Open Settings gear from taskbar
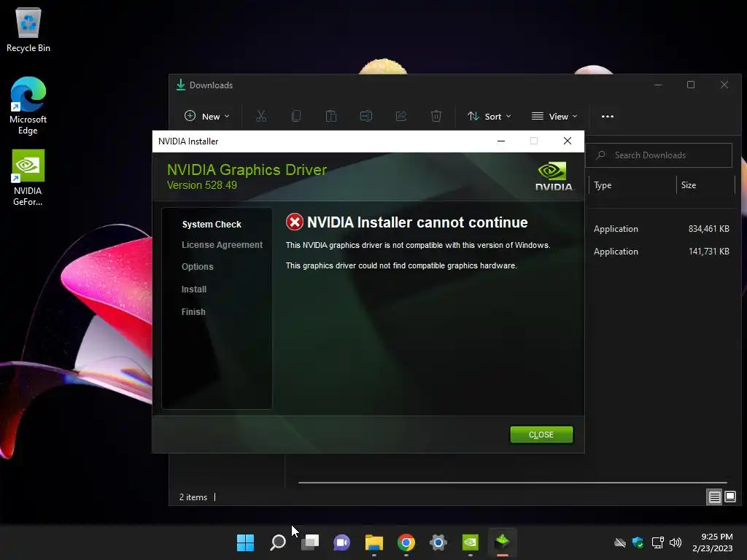The image size is (747, 560). [438, 542]
